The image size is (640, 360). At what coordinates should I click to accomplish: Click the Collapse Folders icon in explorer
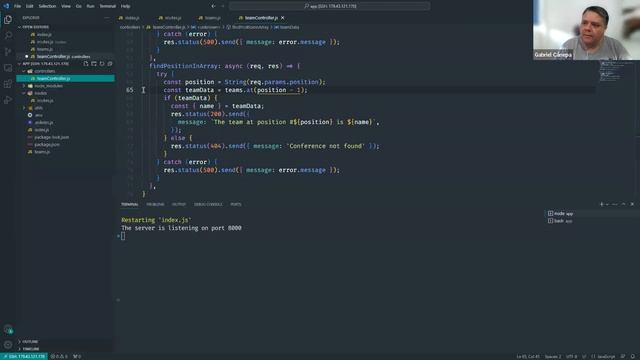coord(110,64)
